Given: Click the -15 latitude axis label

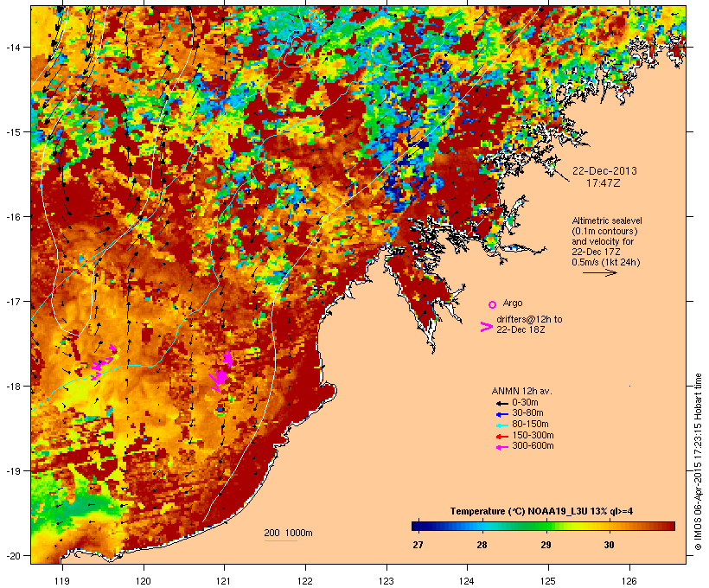Looking at the screenshot, I should click(12, 132).
